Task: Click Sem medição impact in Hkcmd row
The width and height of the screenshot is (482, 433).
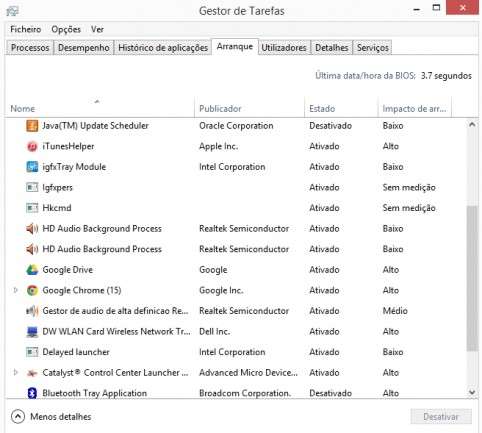Action: click(x=409, y=208)
